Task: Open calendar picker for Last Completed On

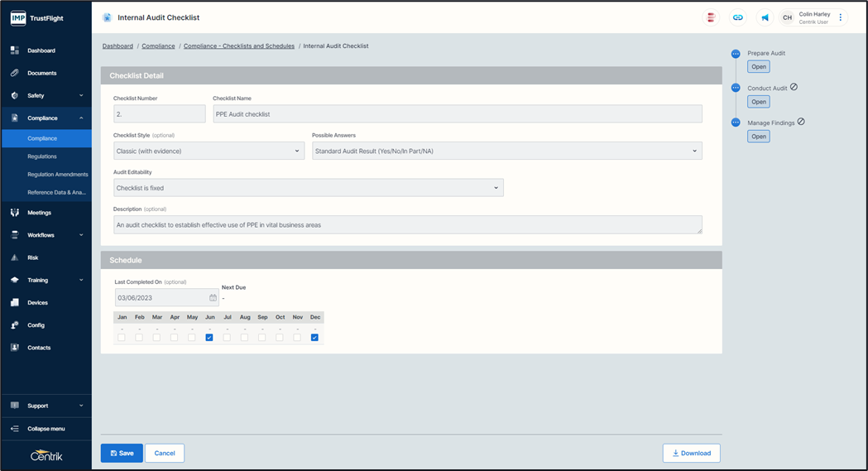Action: tap(213, 297)
